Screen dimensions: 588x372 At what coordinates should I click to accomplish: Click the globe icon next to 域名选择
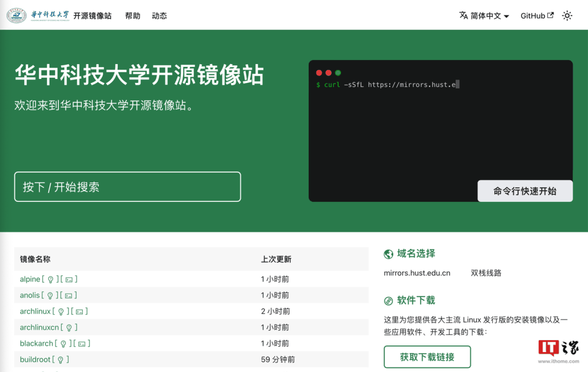pyautogui.click(x=389, y=254)
